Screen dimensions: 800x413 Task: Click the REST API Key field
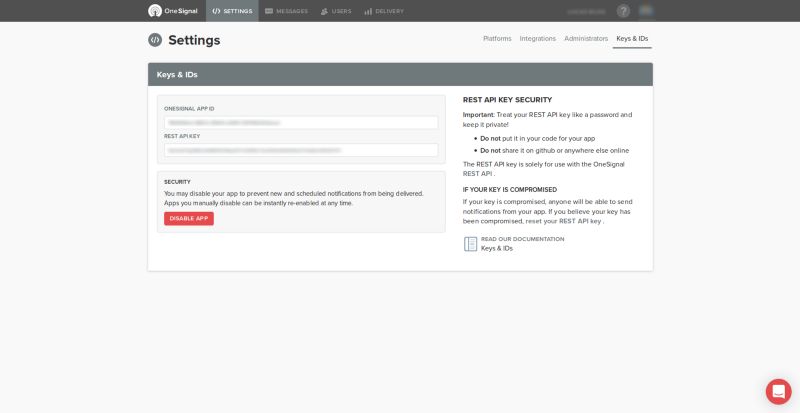tap(301, 150)
